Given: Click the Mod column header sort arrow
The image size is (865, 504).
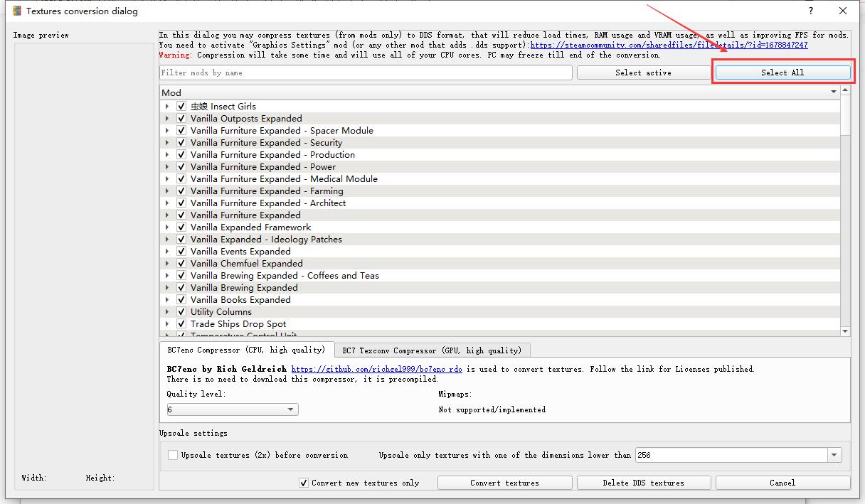Looking at the screenshot, I should (834, 92).
